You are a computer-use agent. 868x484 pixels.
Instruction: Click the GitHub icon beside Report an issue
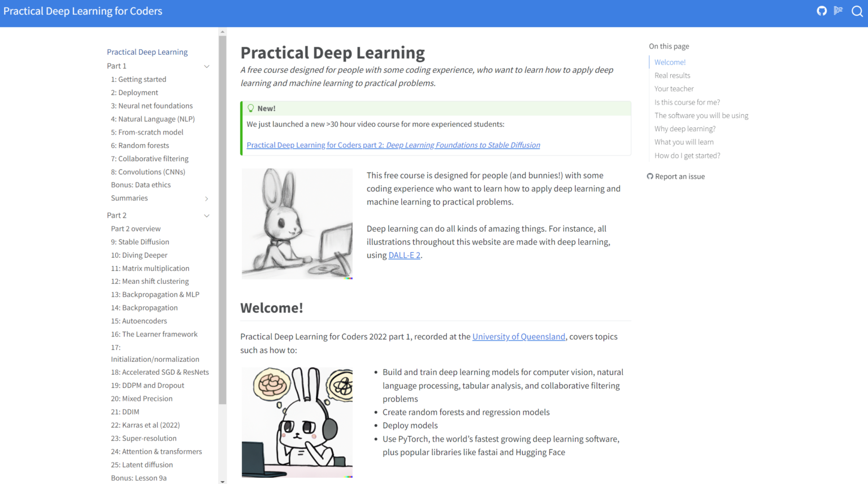pos(650,176)
